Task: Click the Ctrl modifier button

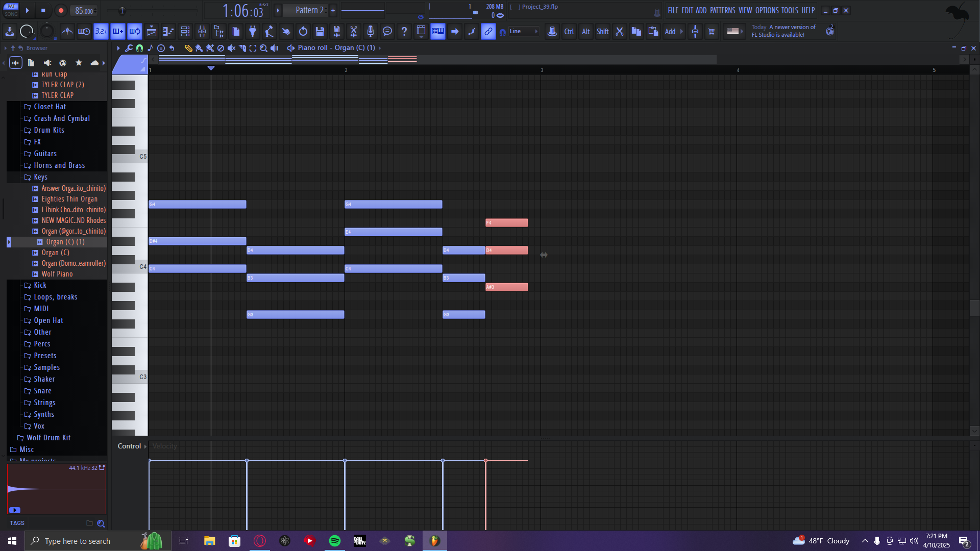Action: [x=569, y=32]
